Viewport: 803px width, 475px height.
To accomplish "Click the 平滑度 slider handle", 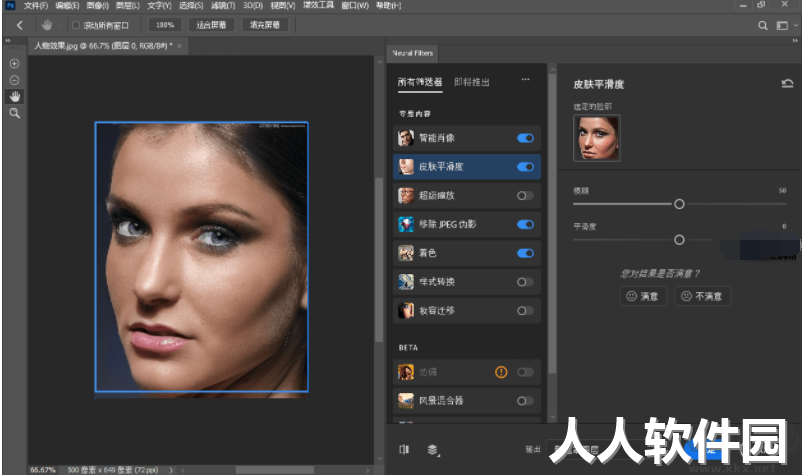I will tap(679, 240).
